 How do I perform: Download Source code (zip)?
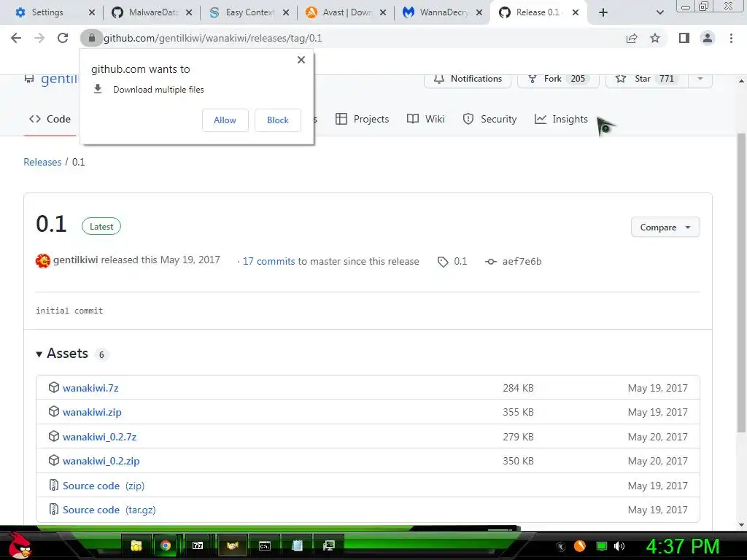coord(104,486)
